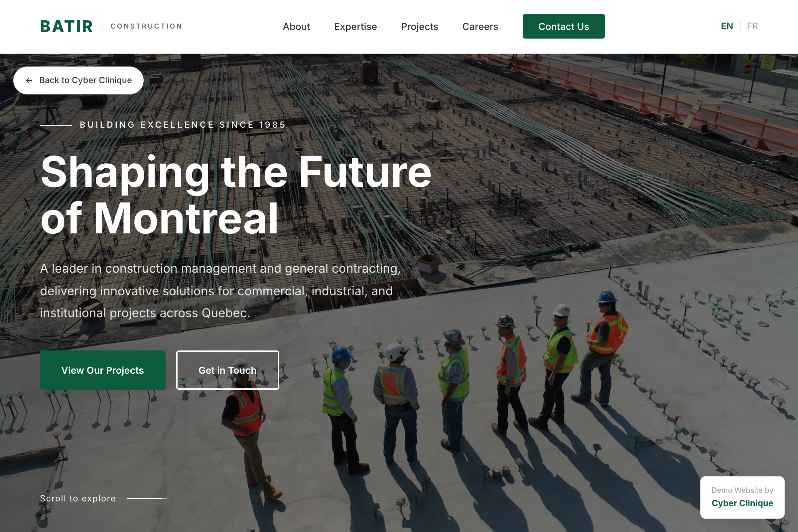Click the BATIR logo
The width and height of the screenshot is (798, 532).
tap(66, 27)
